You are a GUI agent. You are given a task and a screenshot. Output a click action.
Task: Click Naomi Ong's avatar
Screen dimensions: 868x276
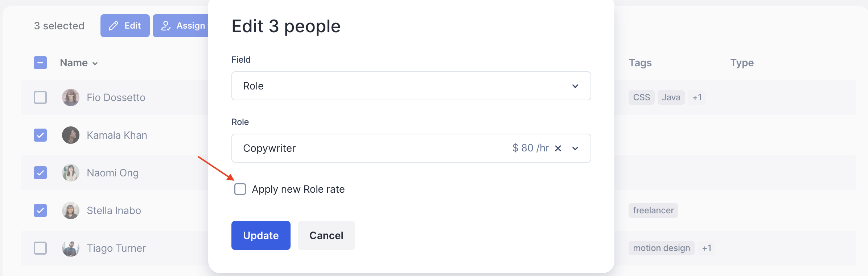(x=71, y=173)
